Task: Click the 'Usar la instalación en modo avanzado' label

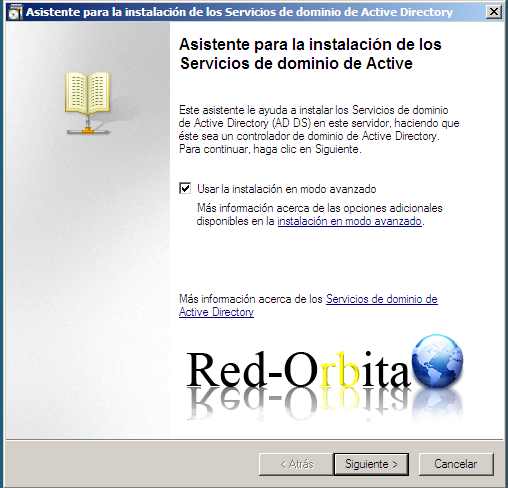Action: pos(287,189)
